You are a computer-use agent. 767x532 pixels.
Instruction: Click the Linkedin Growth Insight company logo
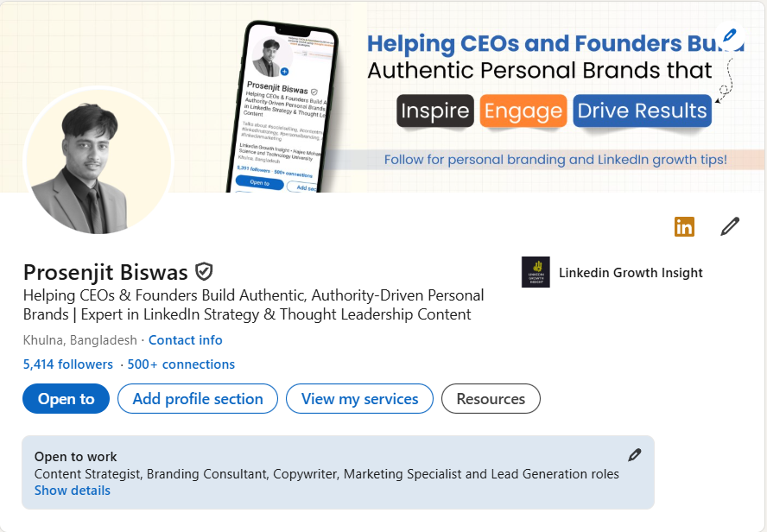tap(536, 272)
